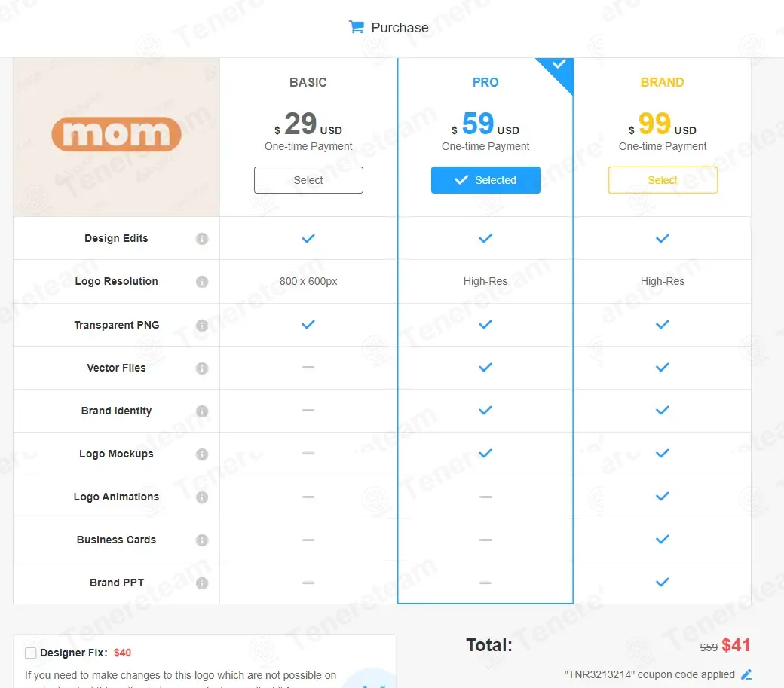Screen dimensions: 784x688
Task: Click the info icon beside Transparent PNG
Action: (202, 326)
